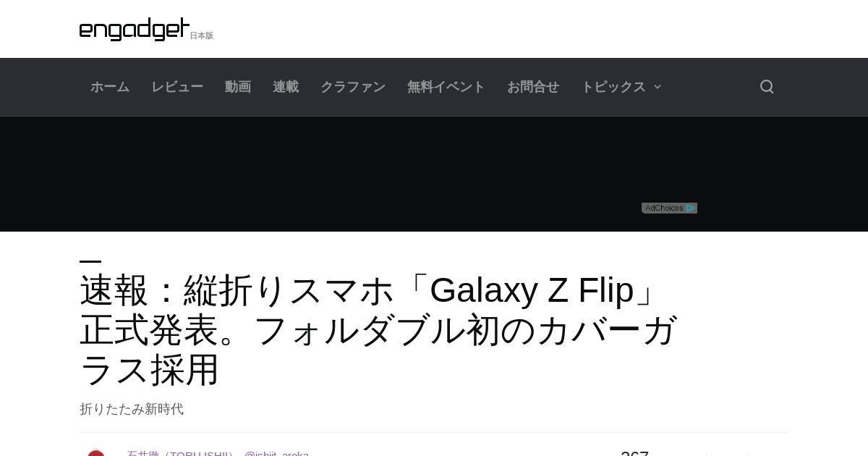Open author 石井徹 profile link

180,454
